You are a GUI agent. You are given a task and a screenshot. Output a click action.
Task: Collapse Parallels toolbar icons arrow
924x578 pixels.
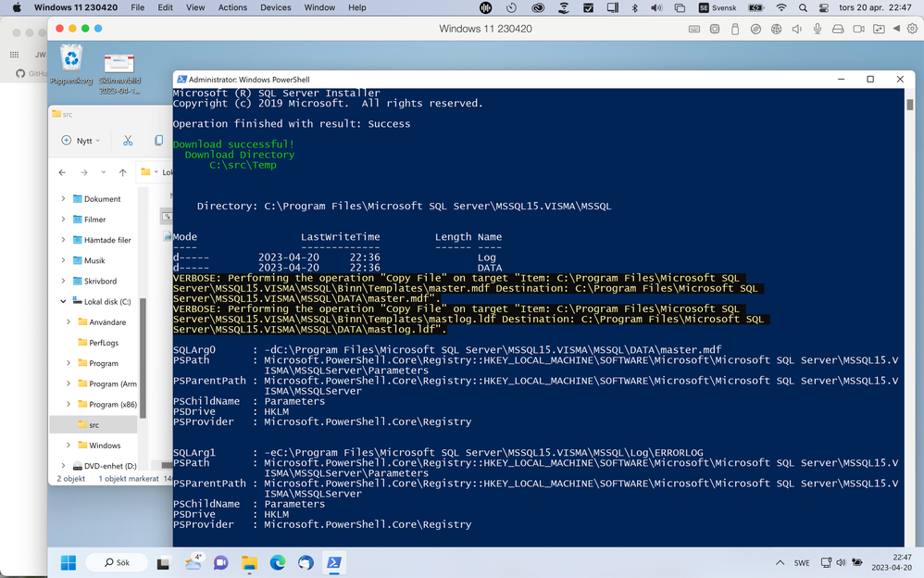(896, 29)
